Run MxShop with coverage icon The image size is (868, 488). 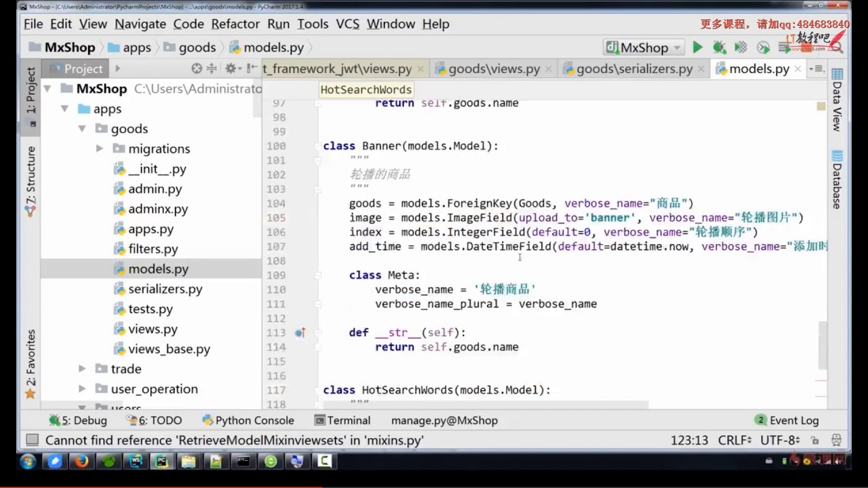(741, 47)
